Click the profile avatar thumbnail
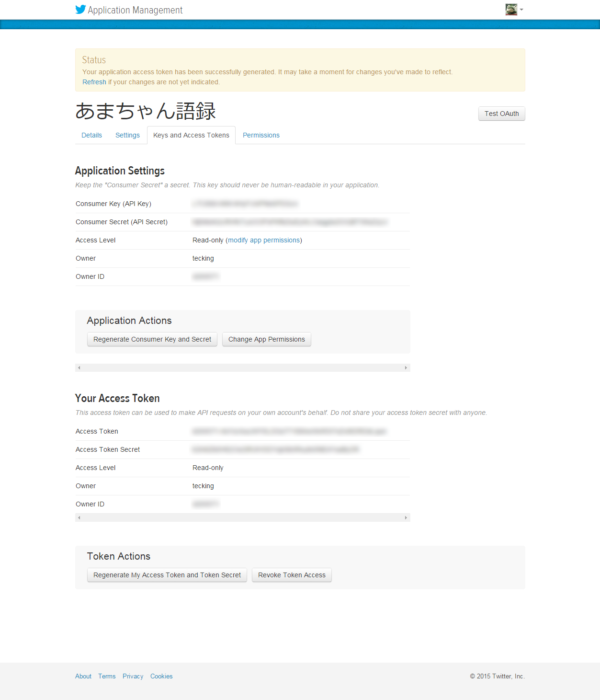The image size is (600, 700). (511, 10)
